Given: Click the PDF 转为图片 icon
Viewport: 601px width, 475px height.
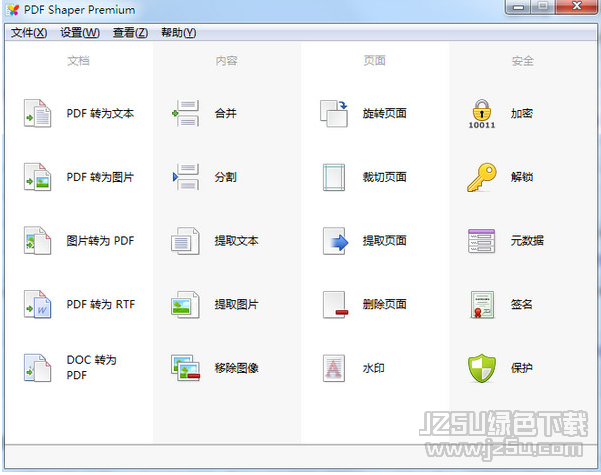Looking at the screenshot, I should (38, 177).
